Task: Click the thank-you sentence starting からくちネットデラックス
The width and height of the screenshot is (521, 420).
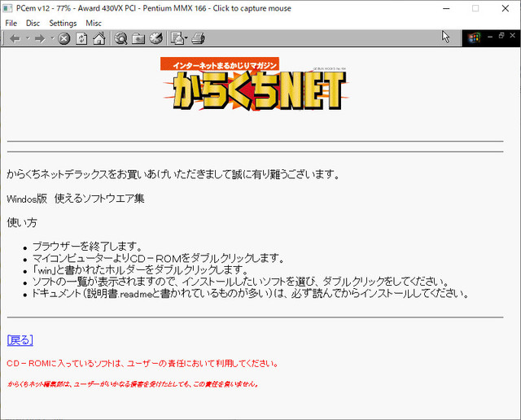Action: click(x=173, y=174)
